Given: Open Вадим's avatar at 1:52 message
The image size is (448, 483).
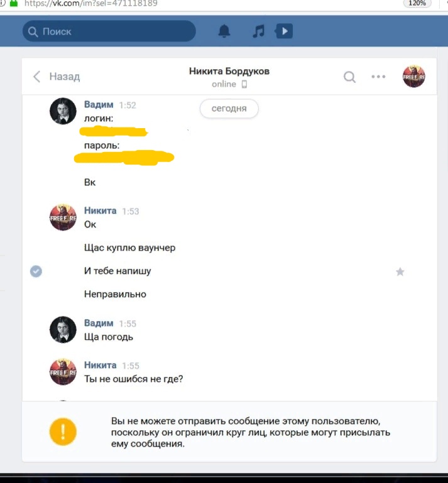Looking at the screenshot, I should tap(63, 111).
